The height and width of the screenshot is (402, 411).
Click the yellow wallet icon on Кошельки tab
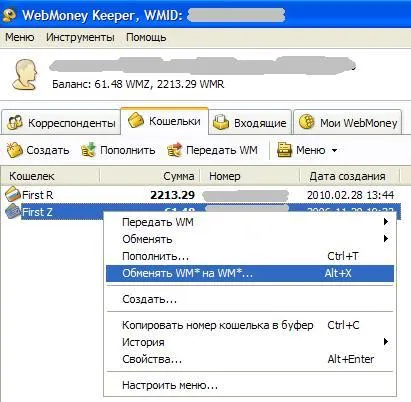point(136,120)
